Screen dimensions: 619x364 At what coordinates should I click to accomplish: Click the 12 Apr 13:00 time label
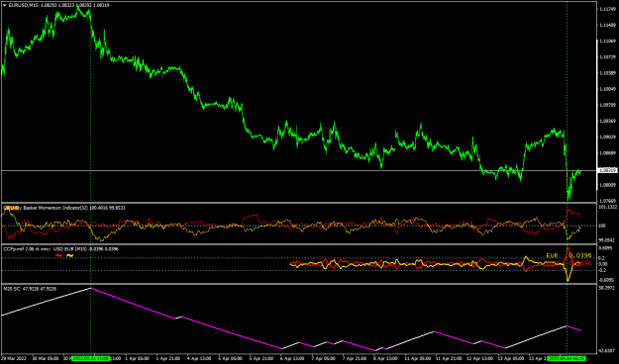click(479, 358)
